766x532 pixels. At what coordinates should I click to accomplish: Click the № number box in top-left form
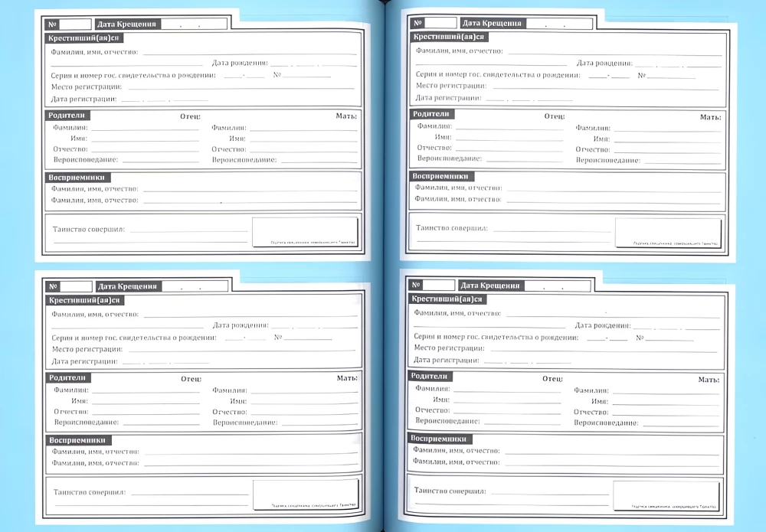pos(77,24)
